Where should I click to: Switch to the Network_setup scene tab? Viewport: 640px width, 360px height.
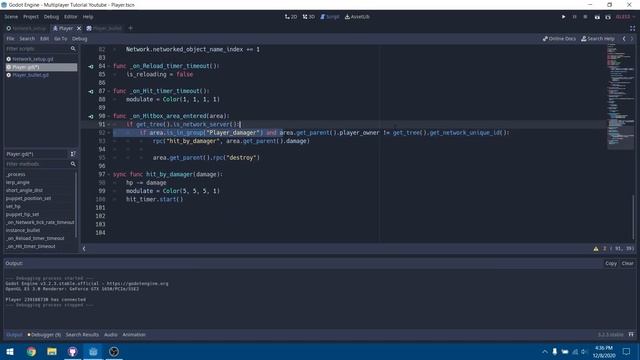(x=27, y=28)
